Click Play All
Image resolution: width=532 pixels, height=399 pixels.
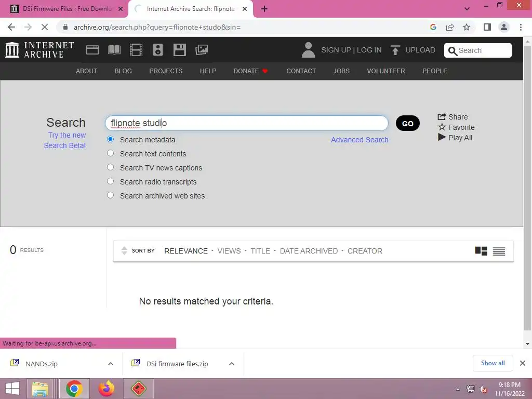(x=455, y=137)
